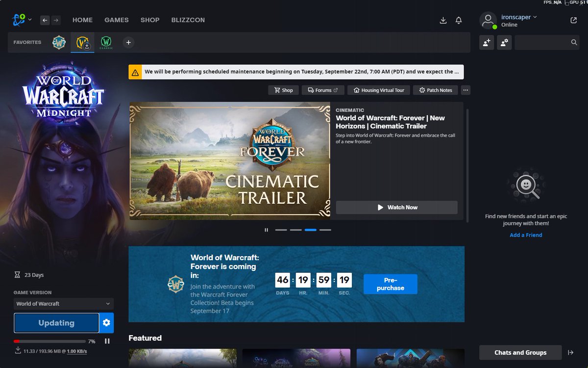Open the first Featured thumbnail
Viewport: 588px width, 368px height.
pyautogui.click(x=183, y=358)
